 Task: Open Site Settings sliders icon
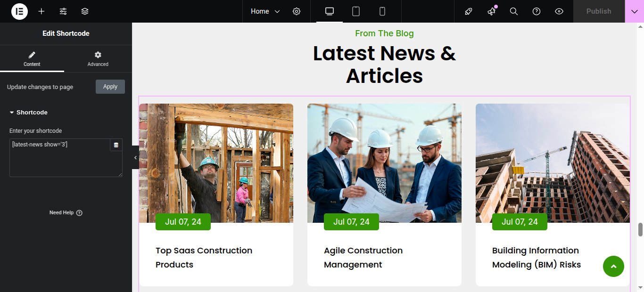pyautogui.click(x=63, y=11)
